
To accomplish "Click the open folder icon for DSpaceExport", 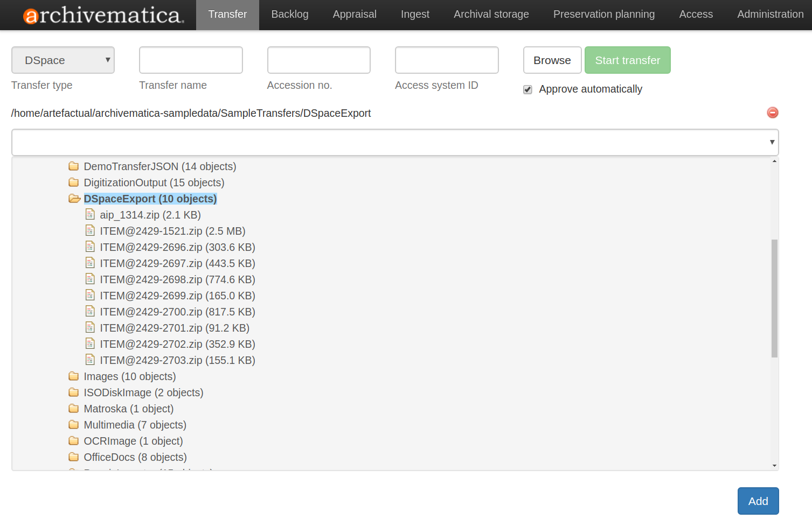I will pos(74,198).
